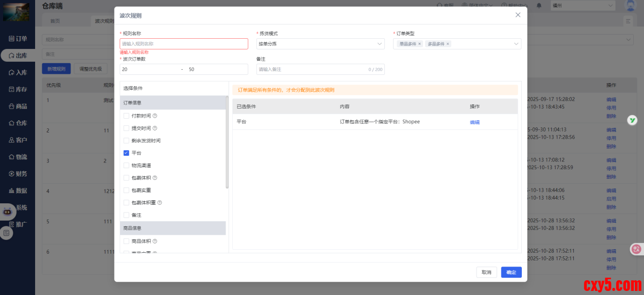This screenshot has height=295, width=644.
Task: Remove the 单品多件 tag via its x icon
Action: (x=419, y=44)
